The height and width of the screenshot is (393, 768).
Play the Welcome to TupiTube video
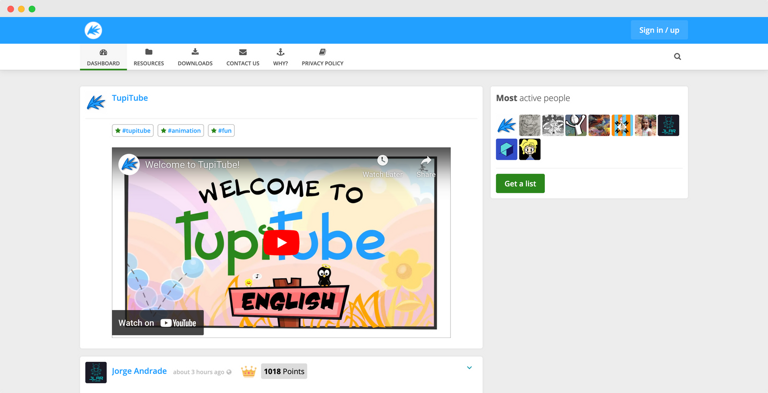tap(281, 243)
